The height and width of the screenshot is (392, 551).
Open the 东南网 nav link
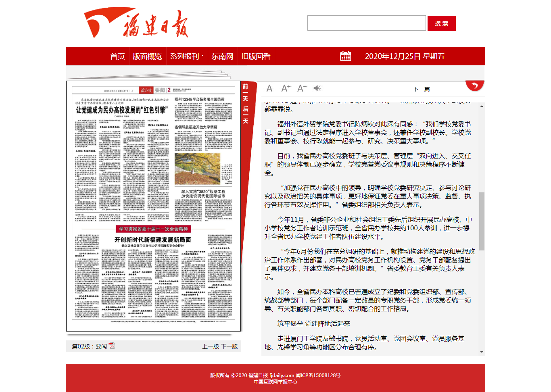(222, 56)
